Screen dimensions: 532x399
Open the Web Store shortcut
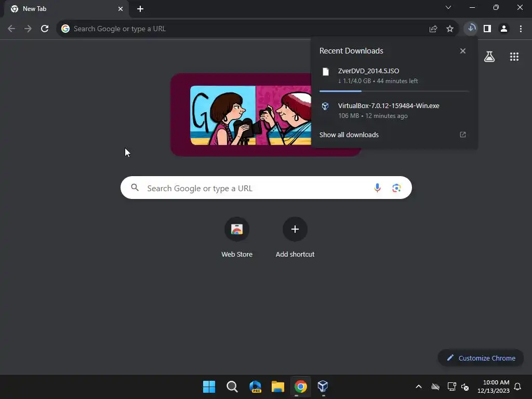pos(237,238)
